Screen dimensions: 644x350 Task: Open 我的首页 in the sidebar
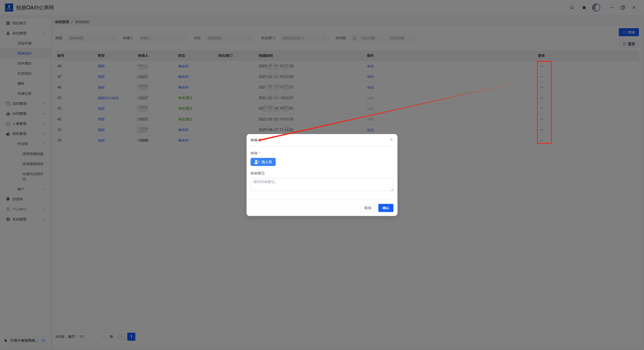[19, 23]
